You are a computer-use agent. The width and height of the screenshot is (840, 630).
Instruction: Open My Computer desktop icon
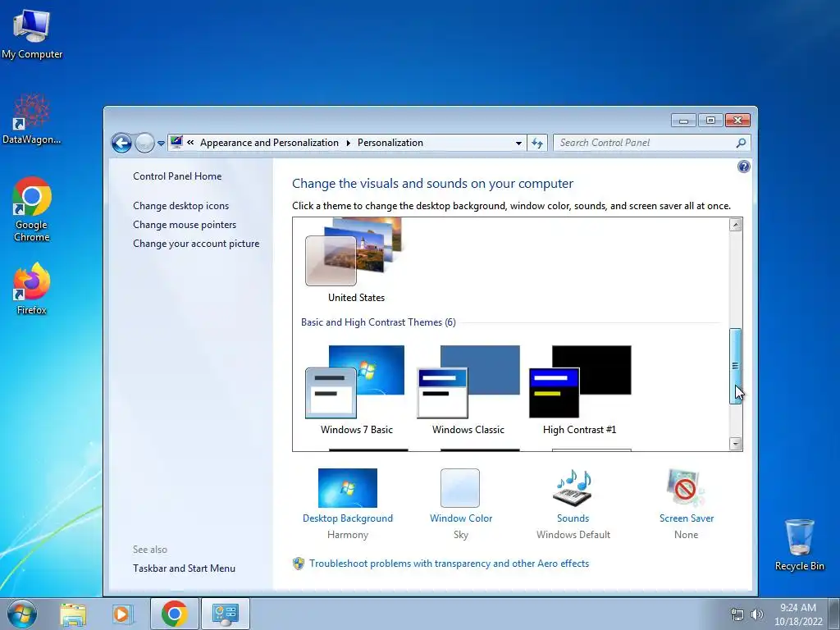[x=32, y=34]
